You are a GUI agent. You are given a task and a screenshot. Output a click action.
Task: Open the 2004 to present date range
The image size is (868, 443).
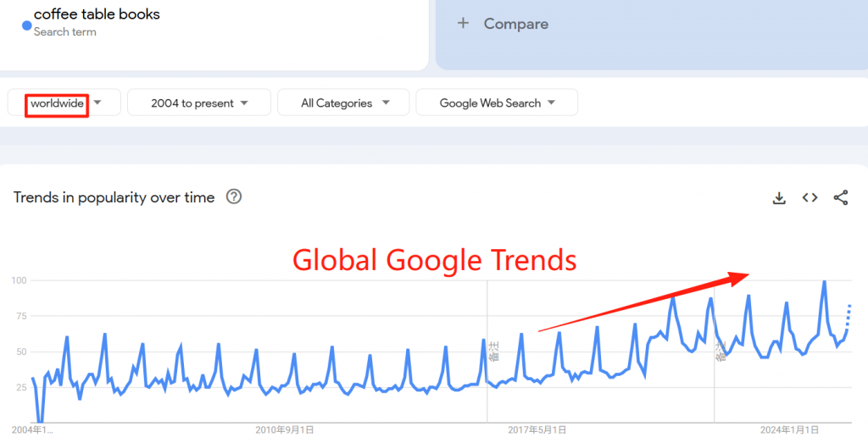pyautogui.click(x=199, y=102)
